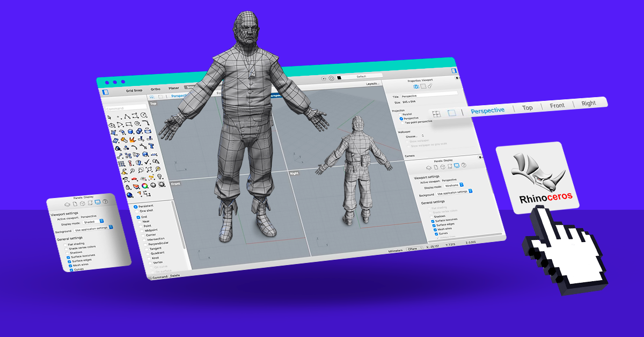644x337 pixels.
Task: Click the black checkmark tool icon
Action: point(147,162)
